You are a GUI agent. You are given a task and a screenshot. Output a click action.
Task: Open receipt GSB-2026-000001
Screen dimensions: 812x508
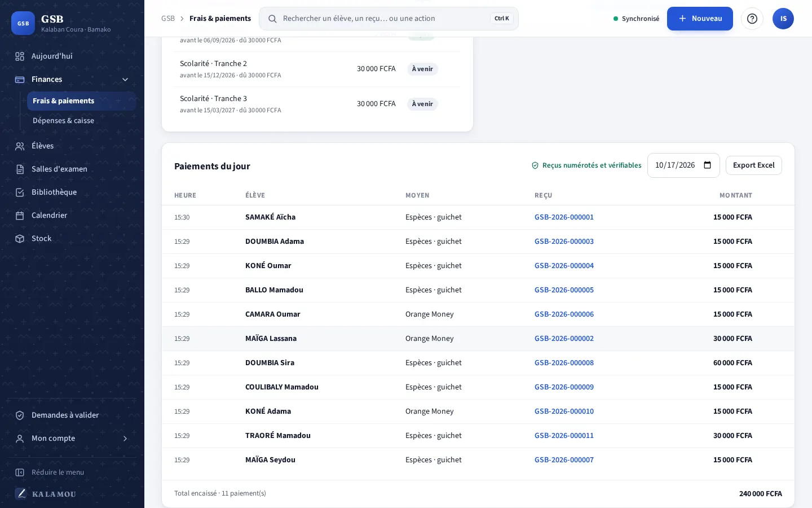point(564,217)
